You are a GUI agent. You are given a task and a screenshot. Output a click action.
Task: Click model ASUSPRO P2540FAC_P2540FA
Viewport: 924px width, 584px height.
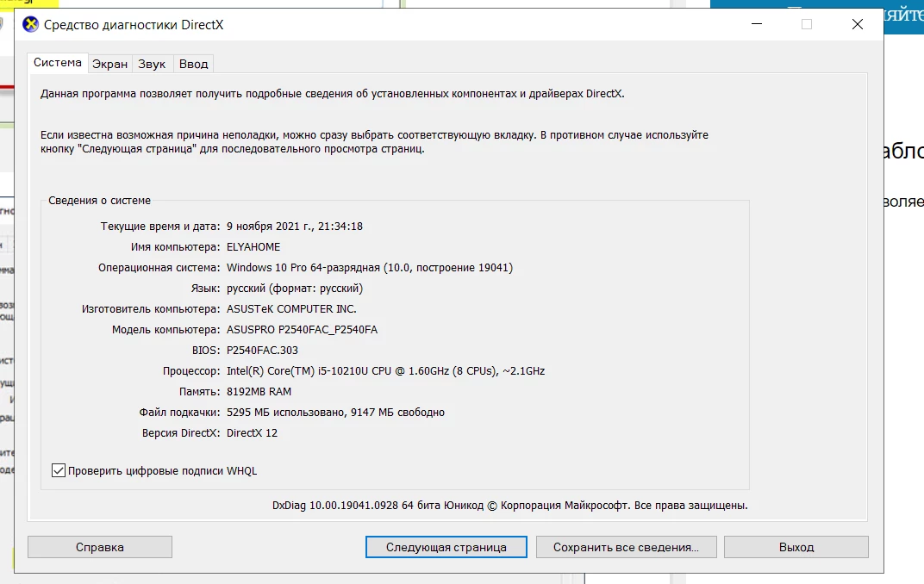[x=302, y=330]
